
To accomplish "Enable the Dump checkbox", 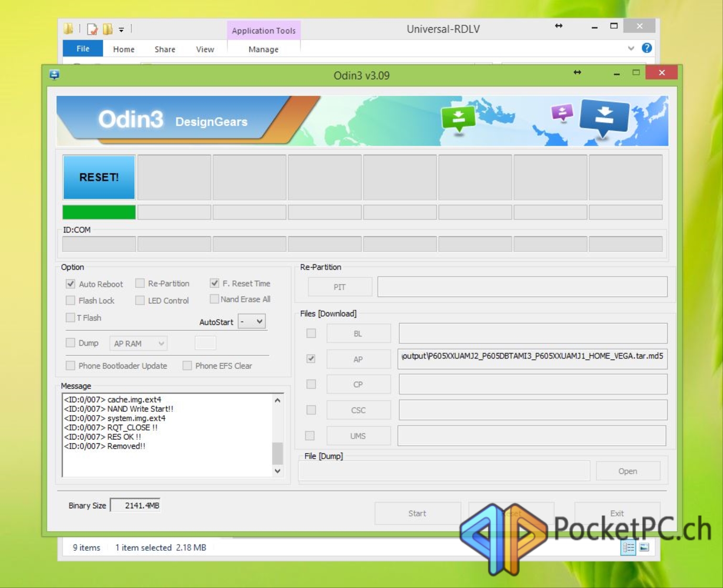I will (71, 342).
